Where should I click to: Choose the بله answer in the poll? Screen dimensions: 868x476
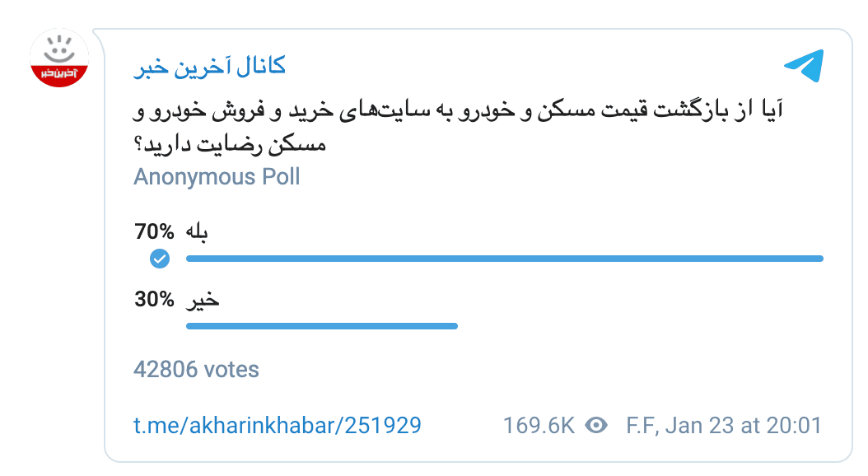(x=196, y=231)
